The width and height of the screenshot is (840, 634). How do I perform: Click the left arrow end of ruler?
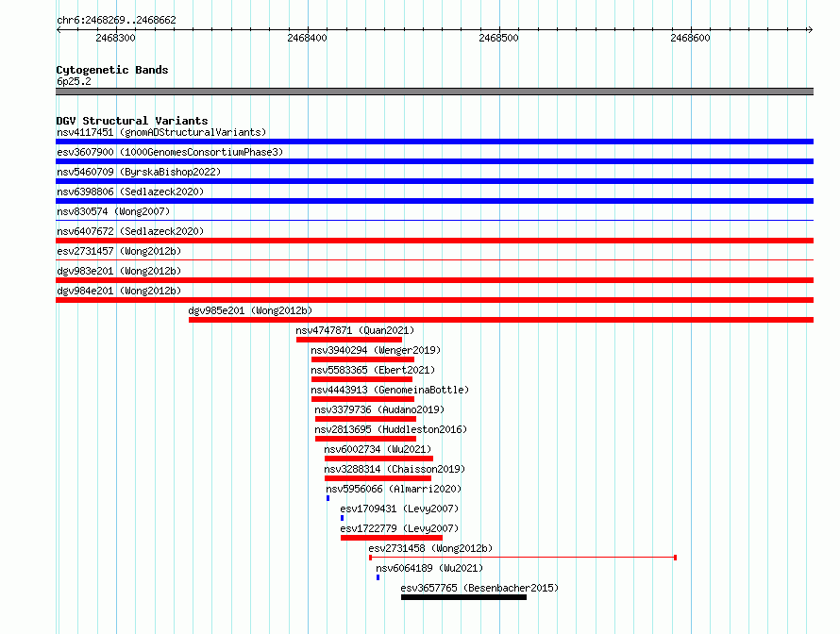(x=59, y=29)
